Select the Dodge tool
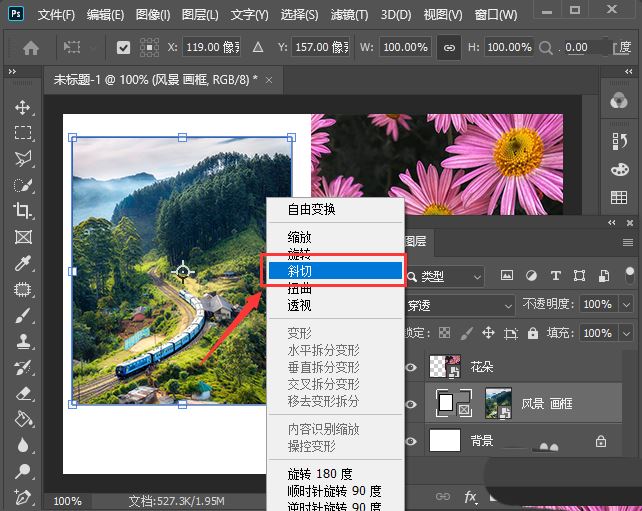Image resolution: width=642 pixels, height=511 pixels. click(x=23, y=471)
